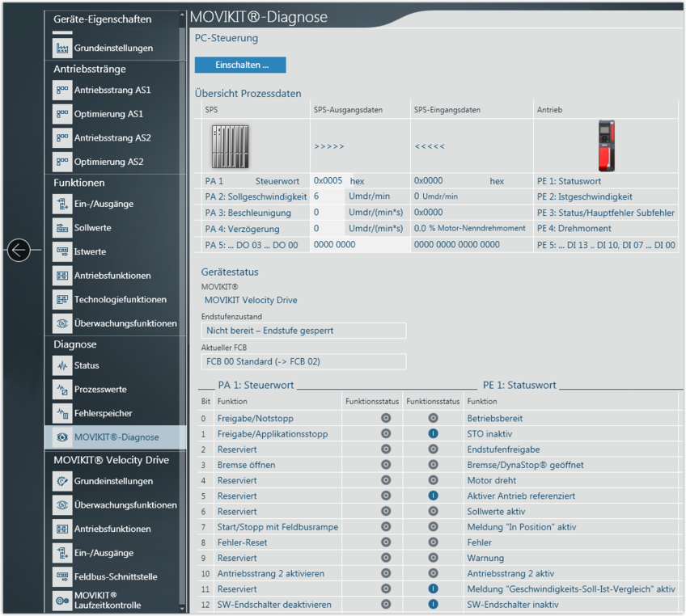This screenshot has height=616, width=686.
Task: Click the Aktueller FCB field
Action: 303,361
